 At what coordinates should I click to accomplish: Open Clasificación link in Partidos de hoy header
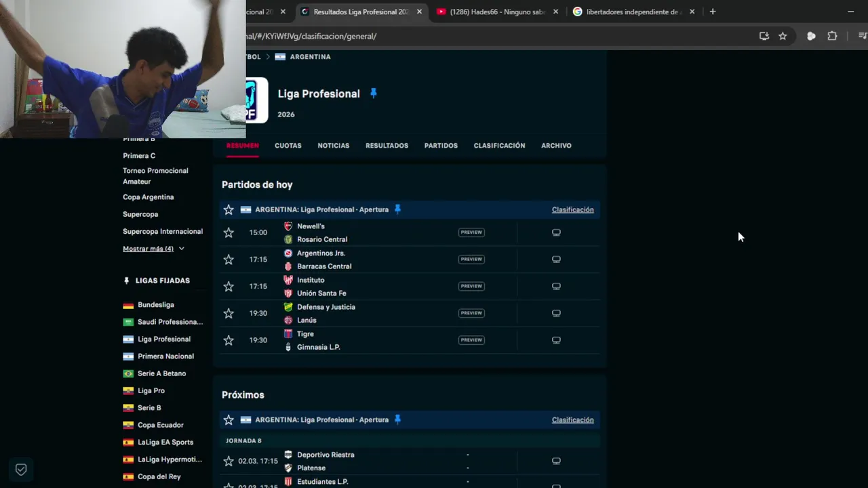[x=572, y=209]
